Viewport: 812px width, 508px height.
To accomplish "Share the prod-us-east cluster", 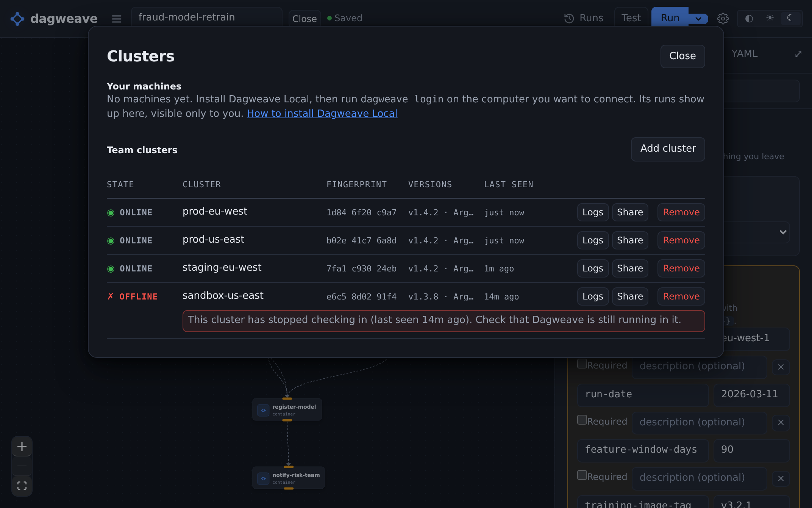I will tap(630, 240).
